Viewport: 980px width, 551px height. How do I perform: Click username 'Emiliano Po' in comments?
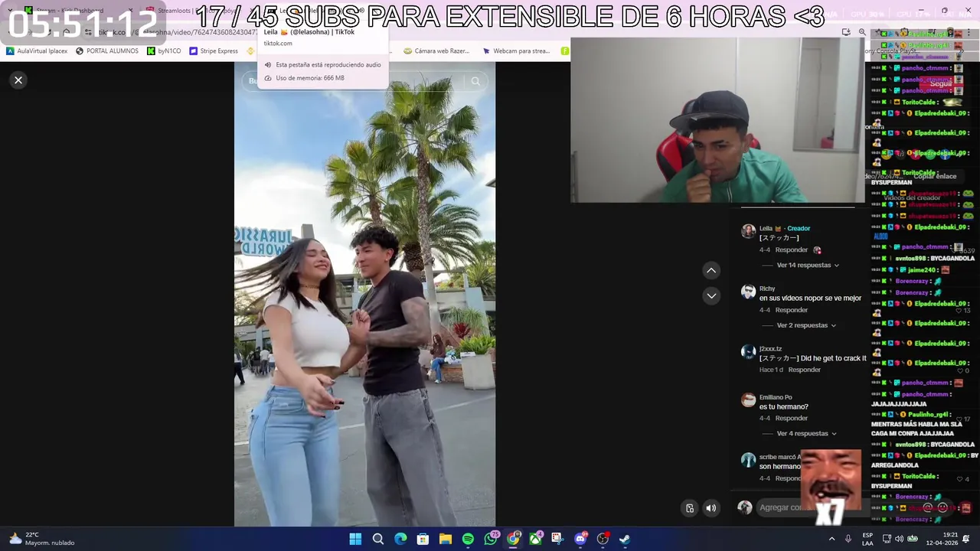click(776, 397)
